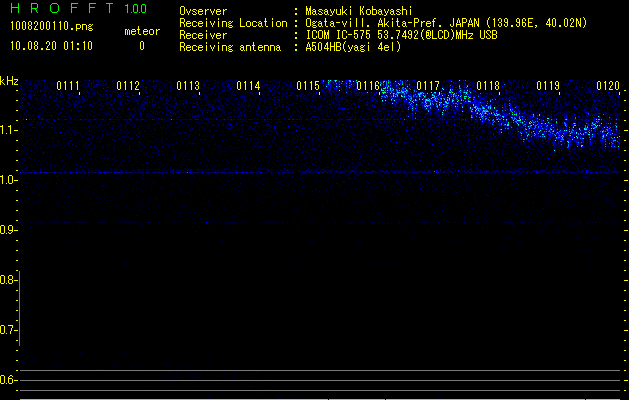Click the 0120 time marker
Viewport: 629px width, 400px height.
[x=608, y=86]
